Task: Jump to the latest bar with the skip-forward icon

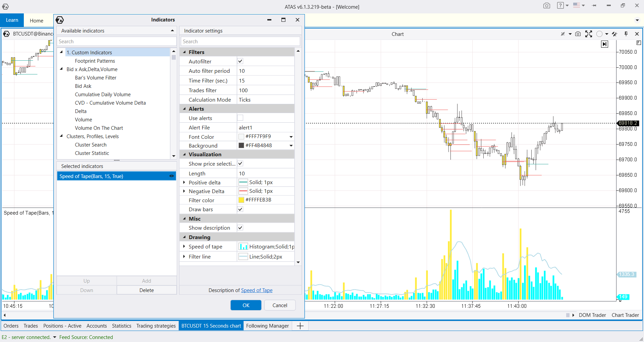Action: [x=604, y=44]
